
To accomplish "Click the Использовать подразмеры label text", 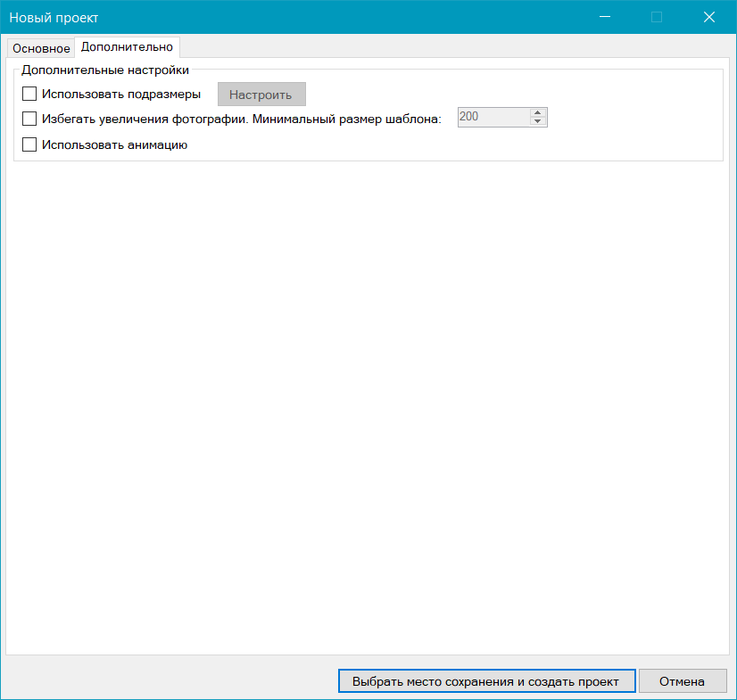I will tap(121, 94).
